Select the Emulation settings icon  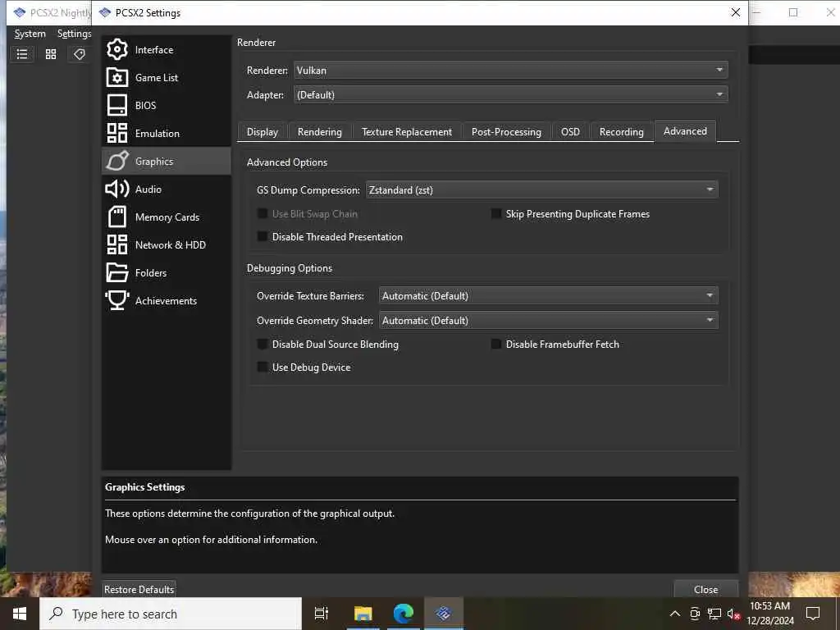tap(116, 133)
